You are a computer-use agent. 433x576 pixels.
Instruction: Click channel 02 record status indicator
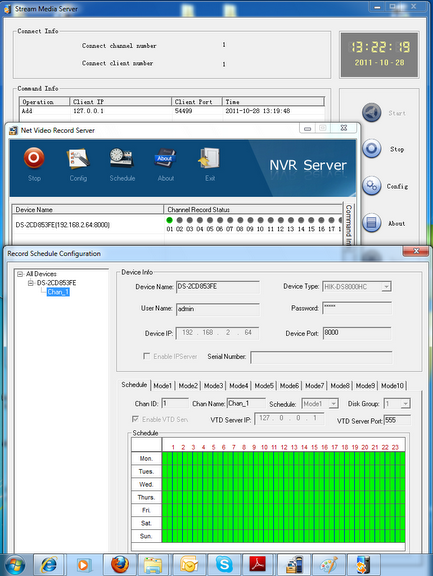tap(180, 220)
